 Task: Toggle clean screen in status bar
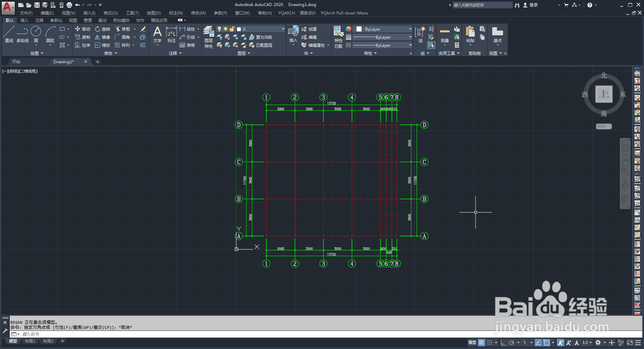630,343
